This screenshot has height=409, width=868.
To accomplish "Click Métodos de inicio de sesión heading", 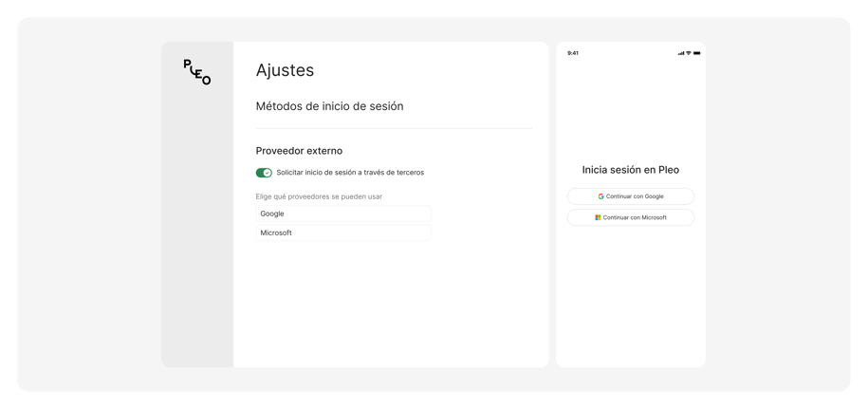I will pyautogui.click(x=329, y=106).
